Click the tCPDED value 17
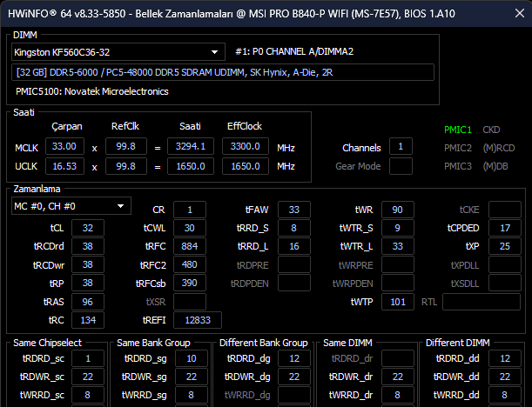Viewport: 532px width, 407px height. tap(505, 228)
